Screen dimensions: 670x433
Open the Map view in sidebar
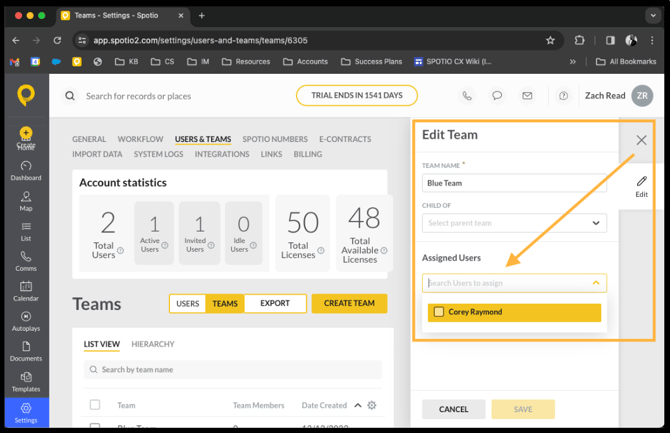tap(26, 201)
